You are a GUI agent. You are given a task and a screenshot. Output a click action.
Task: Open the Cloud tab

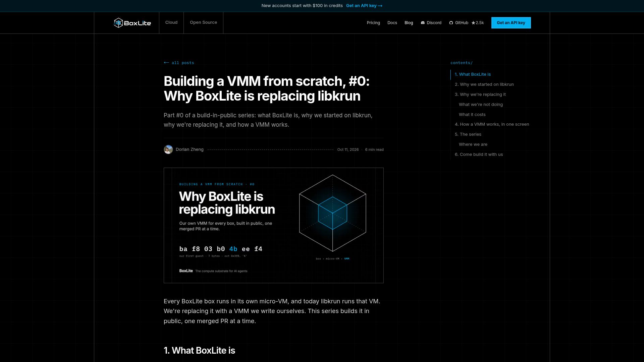point(171,22)
